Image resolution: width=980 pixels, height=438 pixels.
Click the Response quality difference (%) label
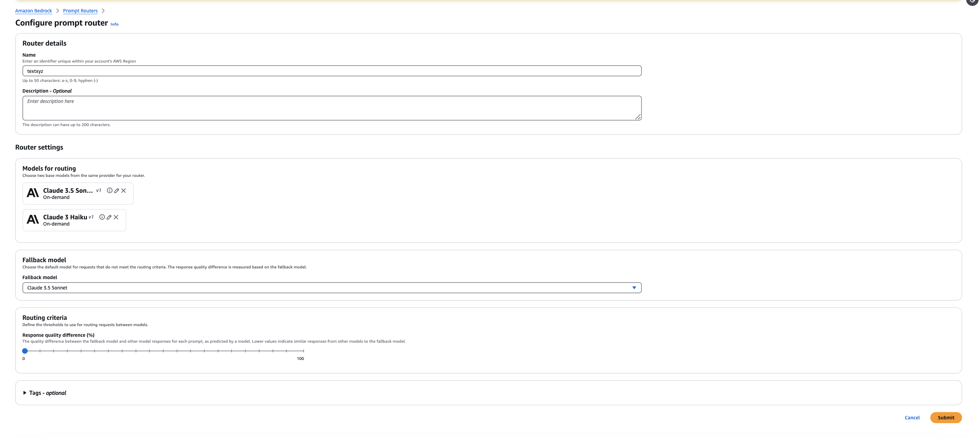point(58,335)
